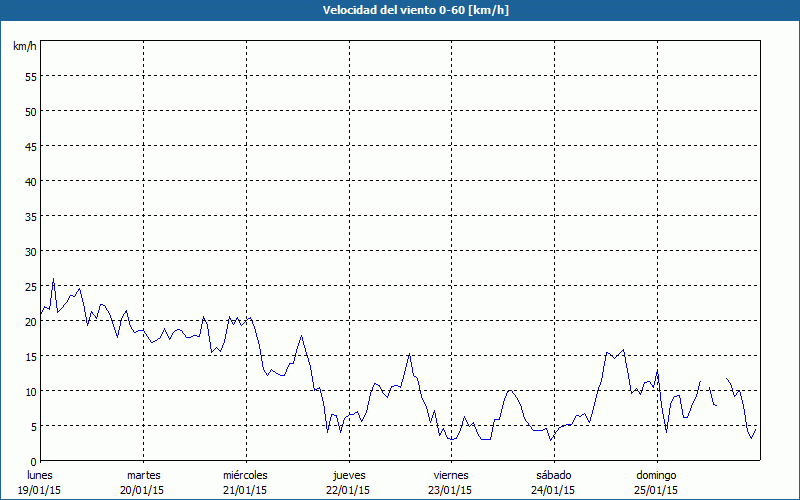Select the 25 y-axis tick label
This screenshot has height=500, width=800.
[x=30, y=286]
